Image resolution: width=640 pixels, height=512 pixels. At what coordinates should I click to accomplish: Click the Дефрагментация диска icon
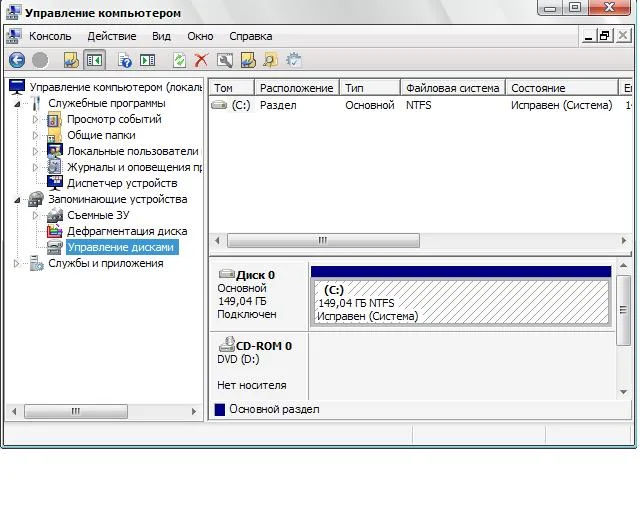(55, 231)
